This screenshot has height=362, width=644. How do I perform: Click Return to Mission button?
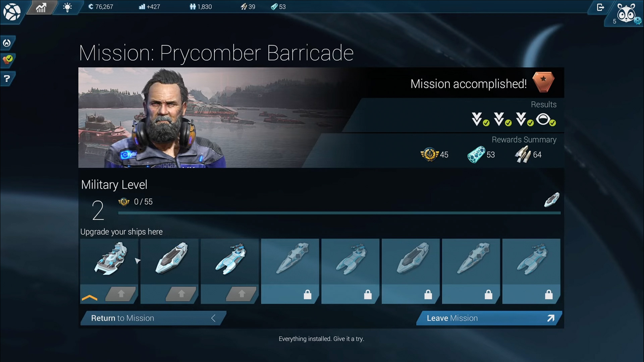(x=153, y=318)
